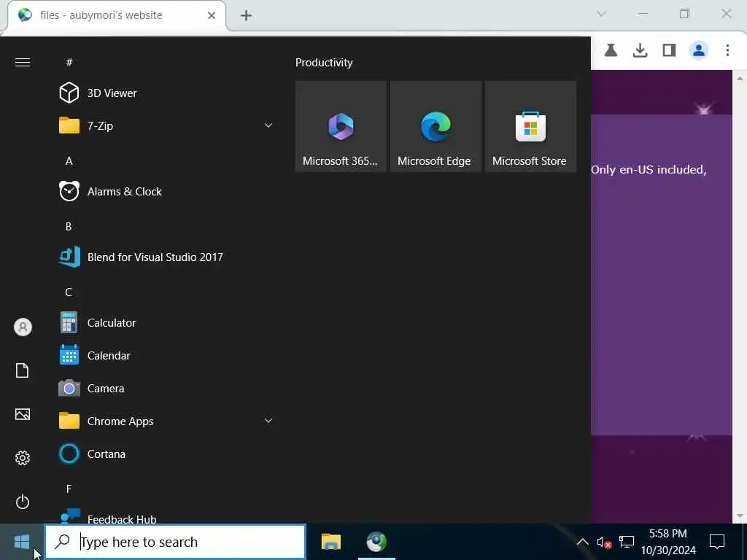Open the user account icon in Start
This screenshot has height=560, width=747.
(x=23, y=327)
